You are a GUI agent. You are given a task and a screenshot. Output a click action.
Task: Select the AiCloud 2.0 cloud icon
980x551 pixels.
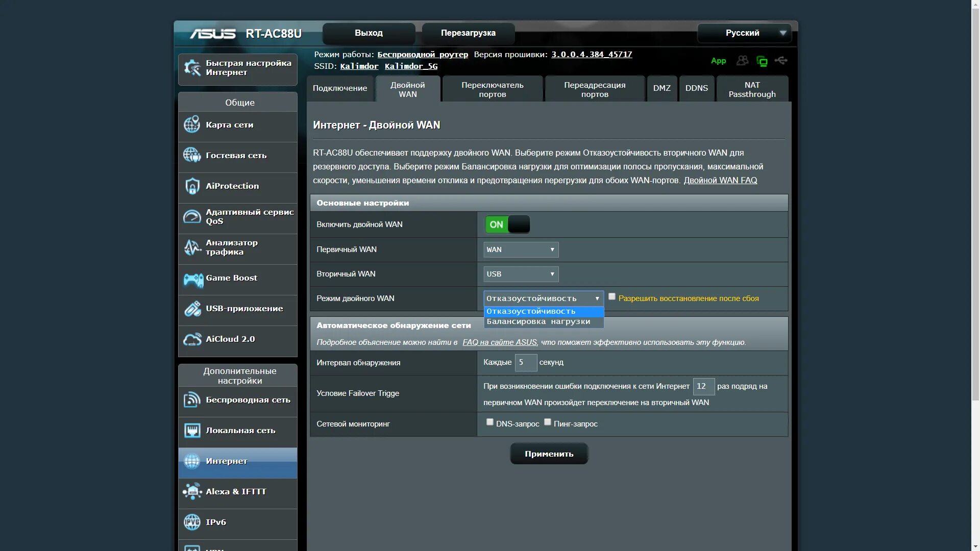[x=192, y=339]
